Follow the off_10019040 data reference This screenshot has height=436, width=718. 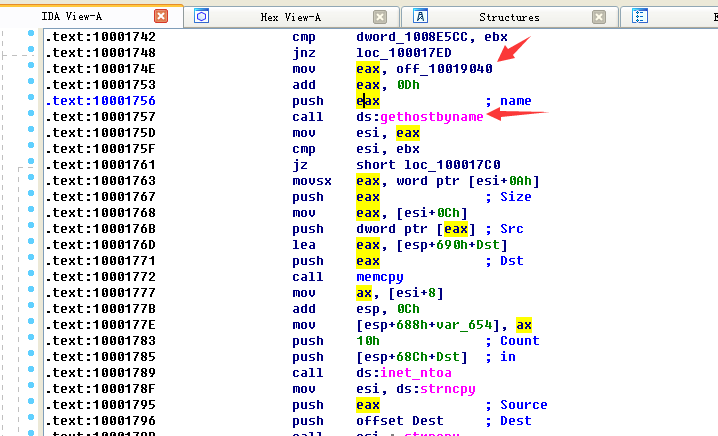444,69
